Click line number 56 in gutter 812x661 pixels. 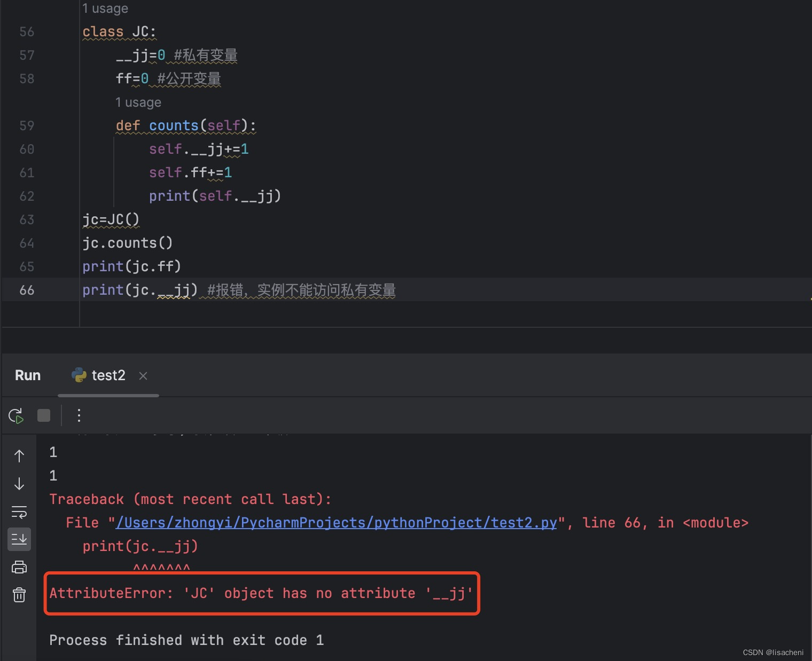point(27,32)
